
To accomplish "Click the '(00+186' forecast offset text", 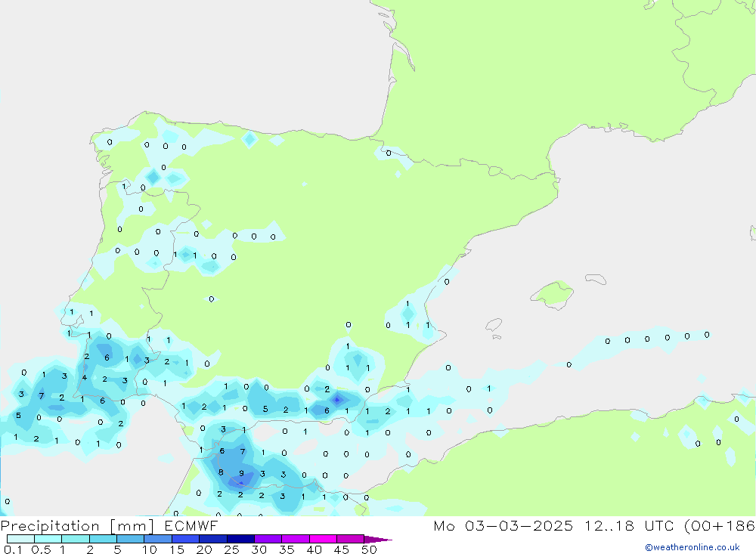I will pos(720,526).
